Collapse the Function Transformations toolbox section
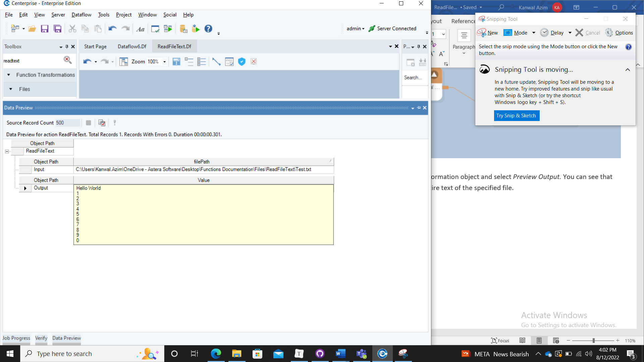644x362 pixels. pyautogui.click(x=9, y=75)
